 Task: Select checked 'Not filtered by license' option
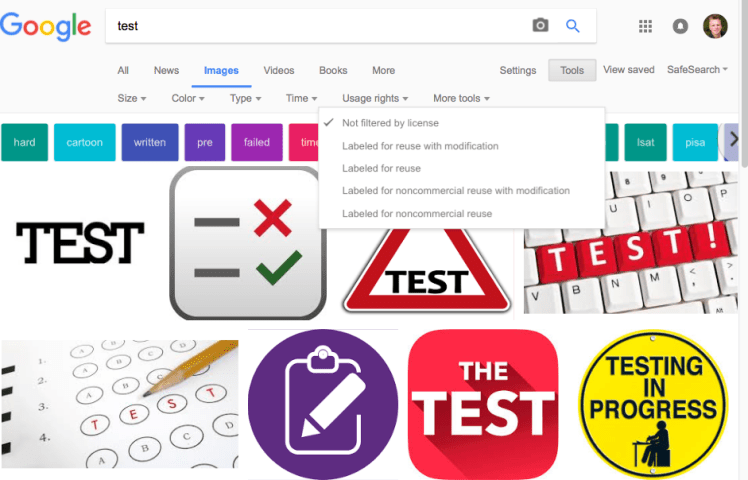click(390, 123)
